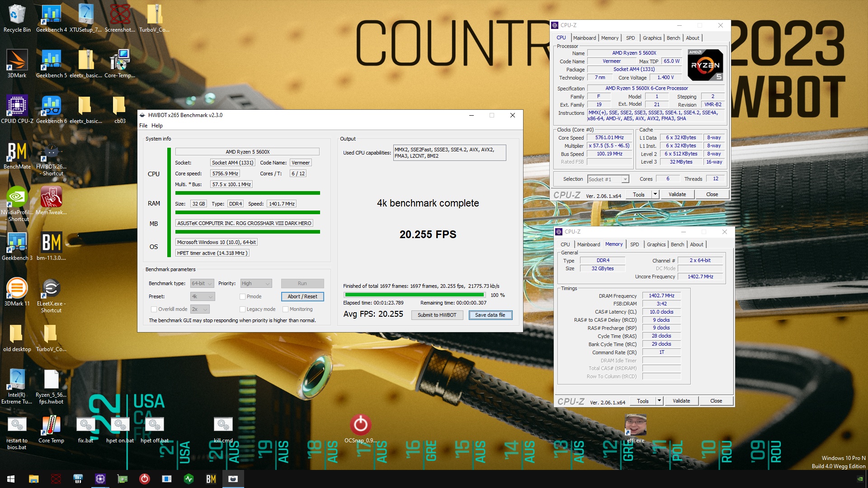Screen dimensions: 868x488
Task: Launch Geekbench 5 desktop shortcut
Action: tap(51, 64)
